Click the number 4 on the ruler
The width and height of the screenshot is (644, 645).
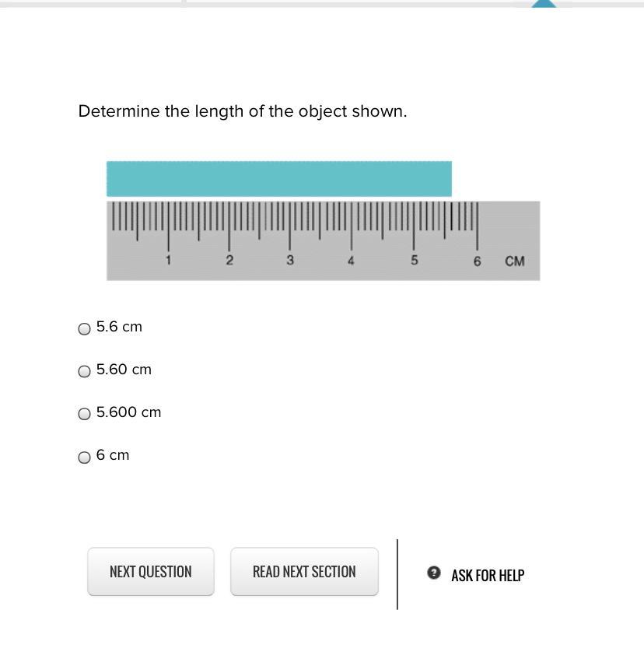click(x=351, y=261)
